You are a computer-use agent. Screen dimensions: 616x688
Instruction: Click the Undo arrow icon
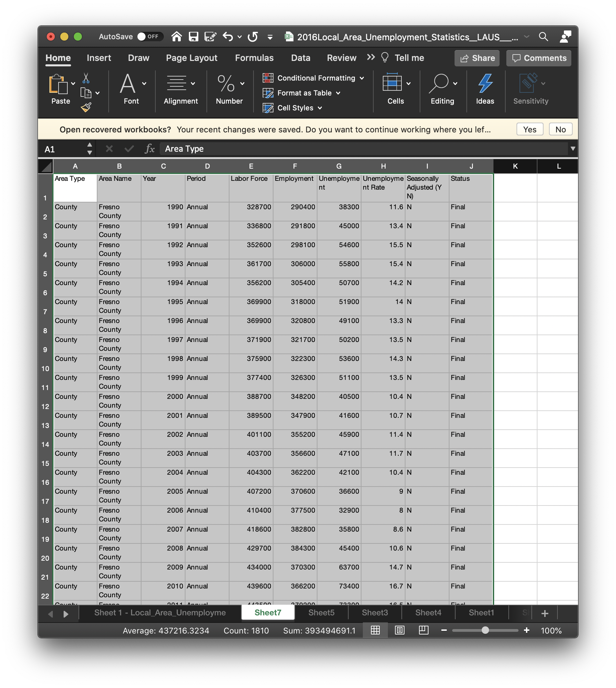point(228,37)
